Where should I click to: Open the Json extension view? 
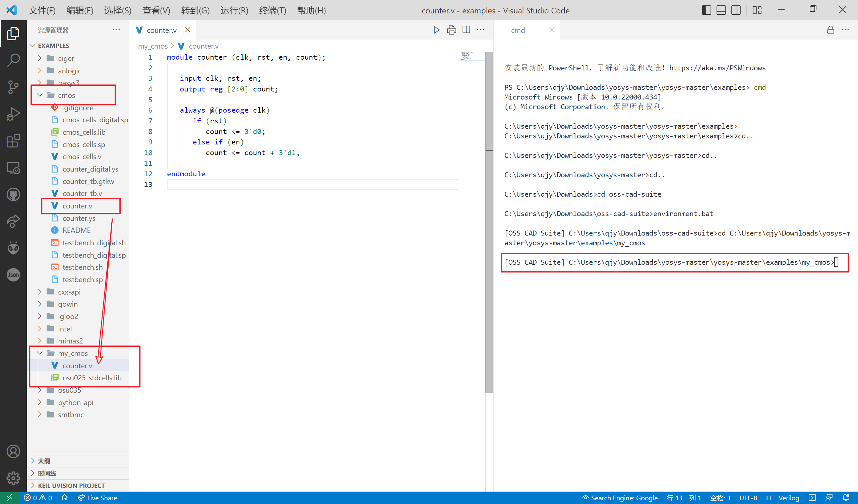click(13, 275)
